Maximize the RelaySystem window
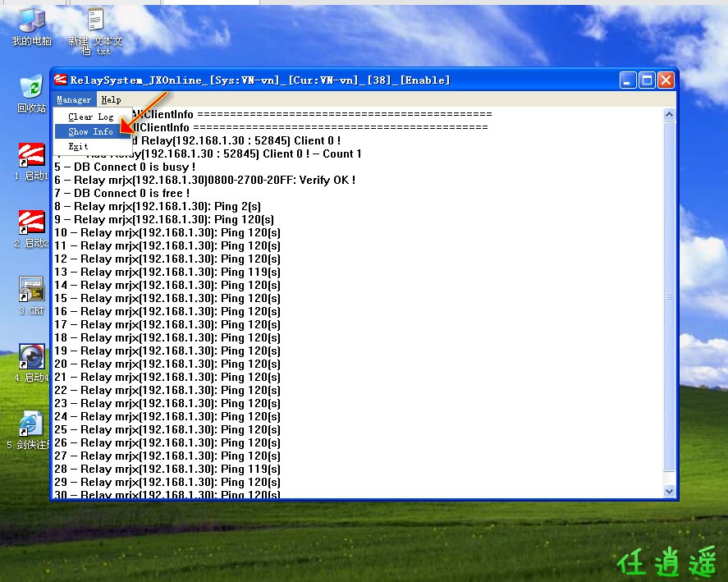Image resolution: width=728 pixels, height=582 pixels. point(646,80)
